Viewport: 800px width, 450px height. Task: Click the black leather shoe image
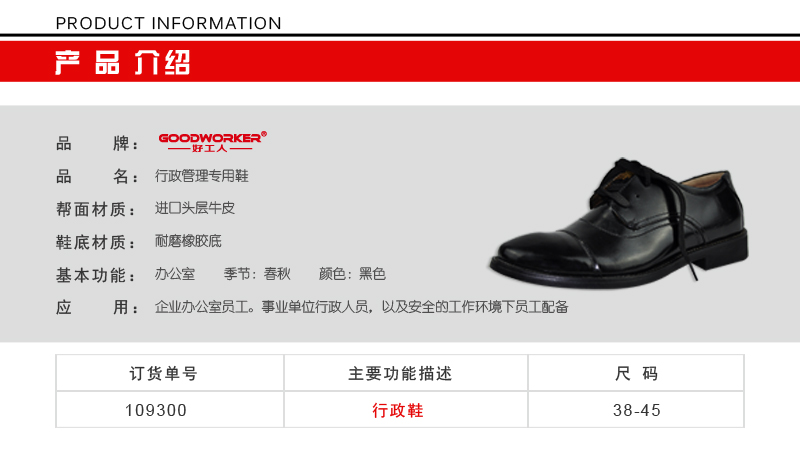click(619, 223)
